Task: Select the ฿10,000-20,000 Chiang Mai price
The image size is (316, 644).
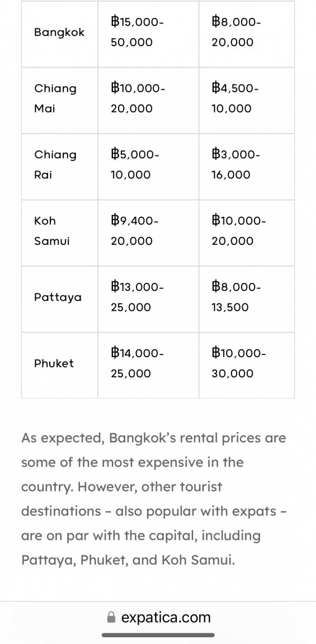Action: point(148,100)
